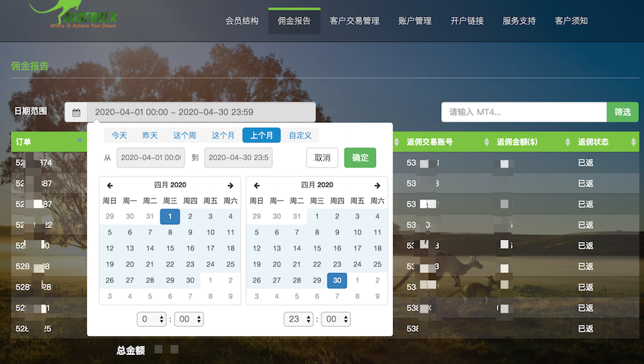Select the 今天 quick range
Image resolution: width=644 pixels, height=364 pixels.
point(119,135)
